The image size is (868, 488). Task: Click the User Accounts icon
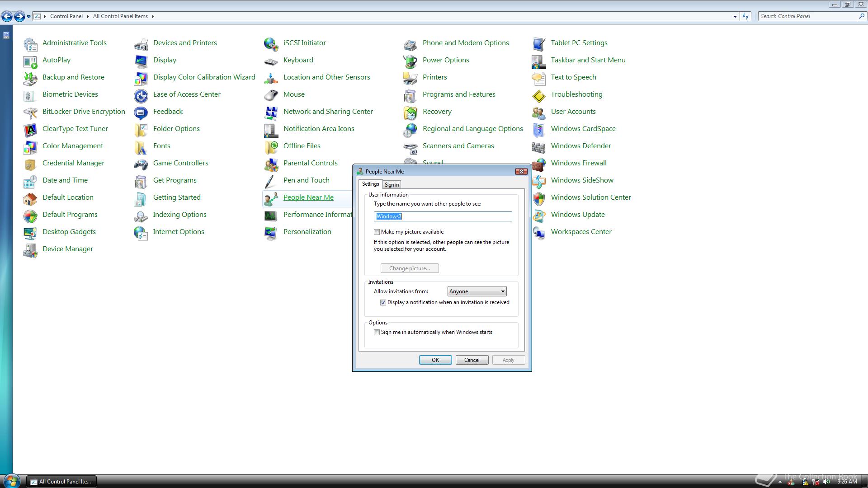tap(539, 113)
